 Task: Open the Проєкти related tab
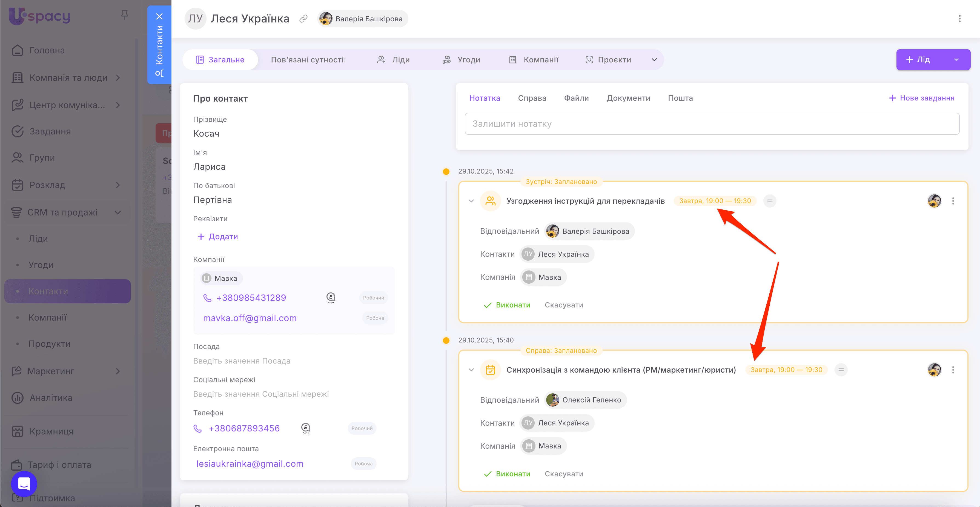[x=608, y=60]
